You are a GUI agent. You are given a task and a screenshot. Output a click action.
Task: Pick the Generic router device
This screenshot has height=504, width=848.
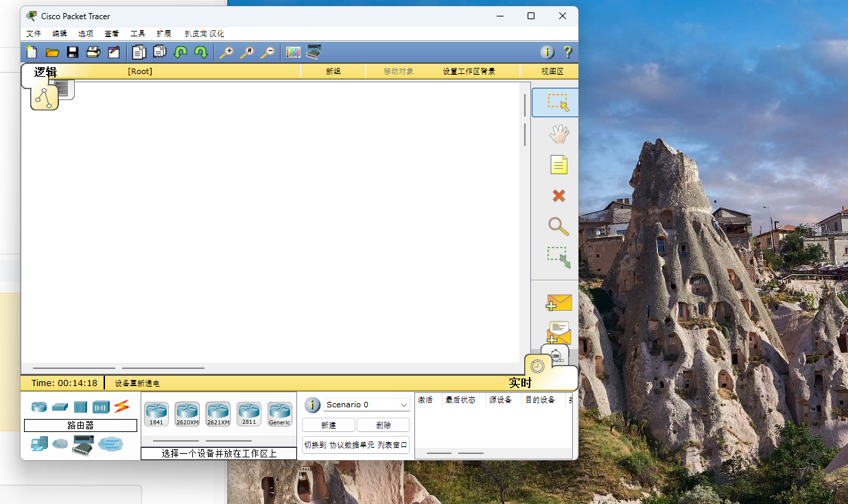(280, 413)
